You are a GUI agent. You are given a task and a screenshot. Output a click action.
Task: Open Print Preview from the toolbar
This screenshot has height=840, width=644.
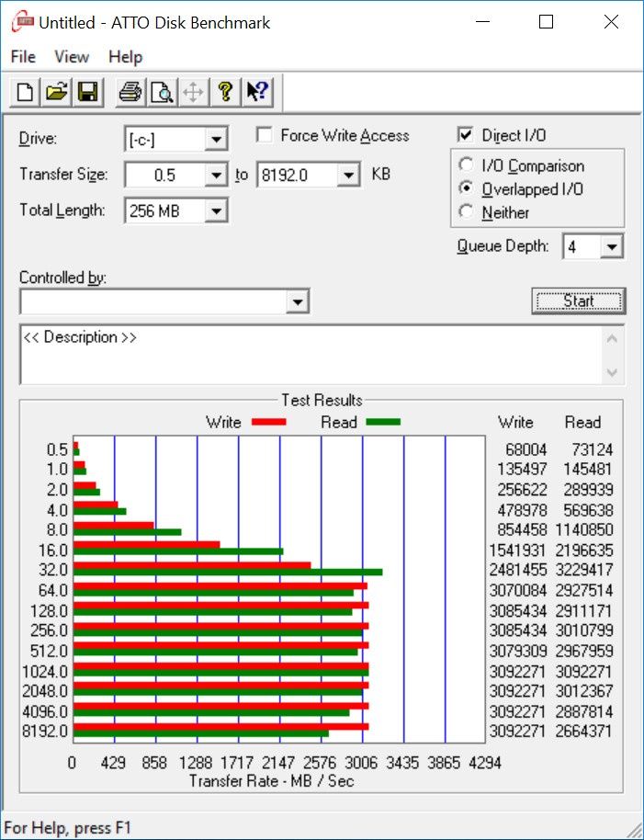(x=162, y=92)
